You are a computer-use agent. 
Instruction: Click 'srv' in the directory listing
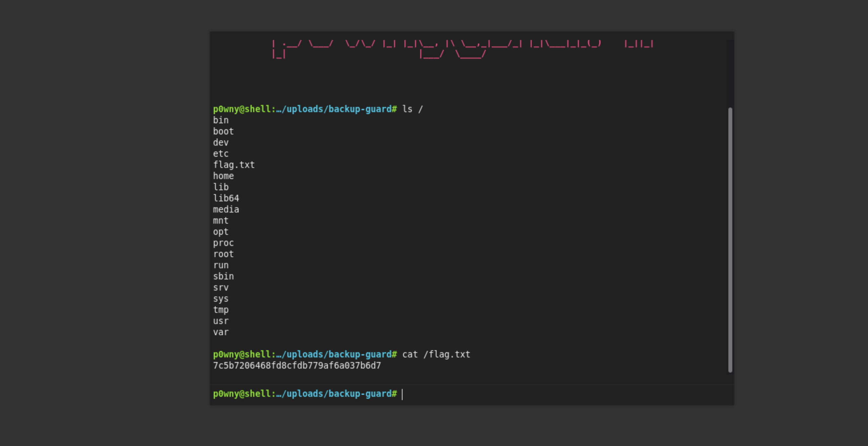(221, 288)
